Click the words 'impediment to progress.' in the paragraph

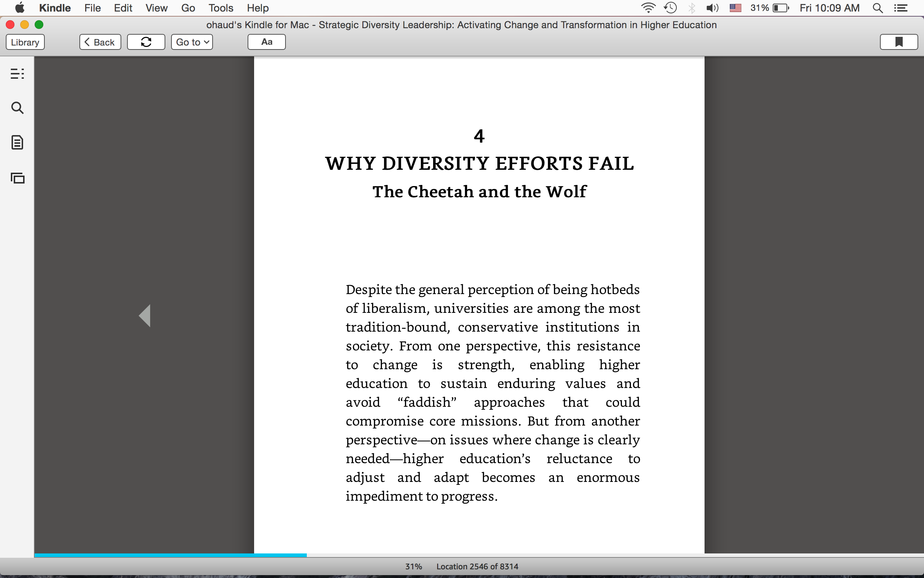click(x=422, y=497)
